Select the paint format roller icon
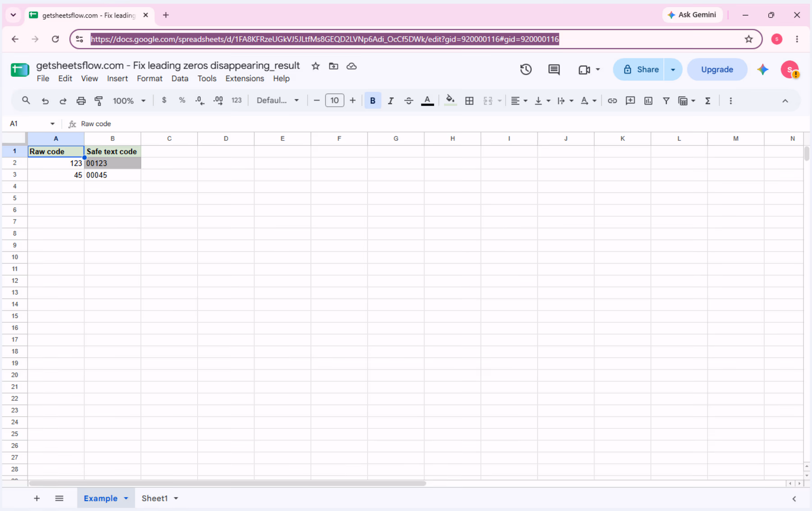812x511 pixels. point(99,101)
